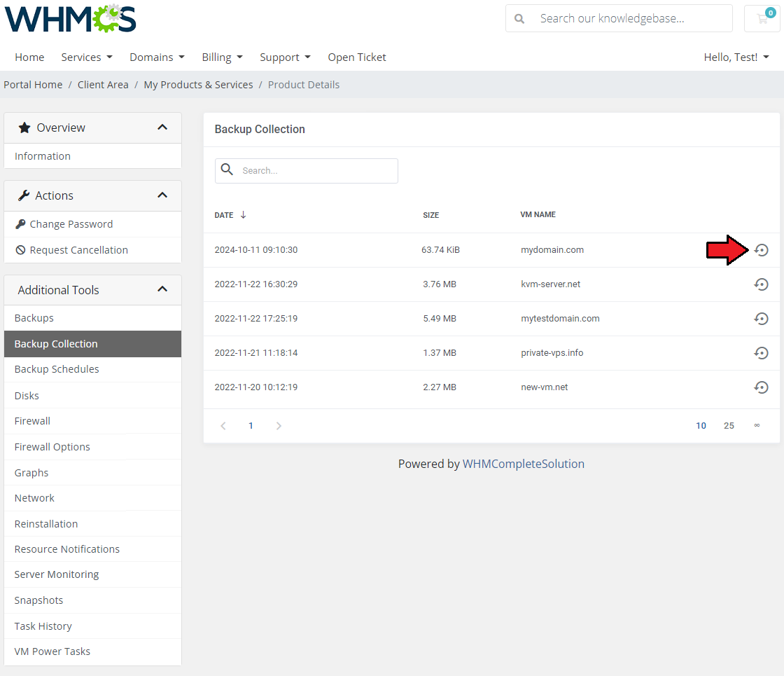
Task: Open the Hello, Test! account menu
Action: coord(736,57)
